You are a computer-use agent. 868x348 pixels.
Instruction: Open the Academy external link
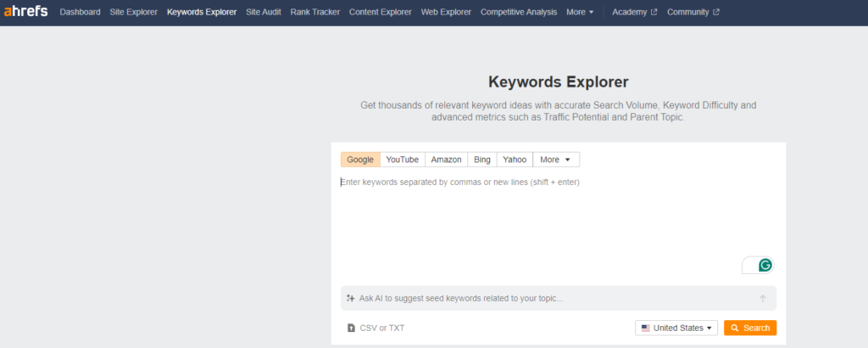634,12
